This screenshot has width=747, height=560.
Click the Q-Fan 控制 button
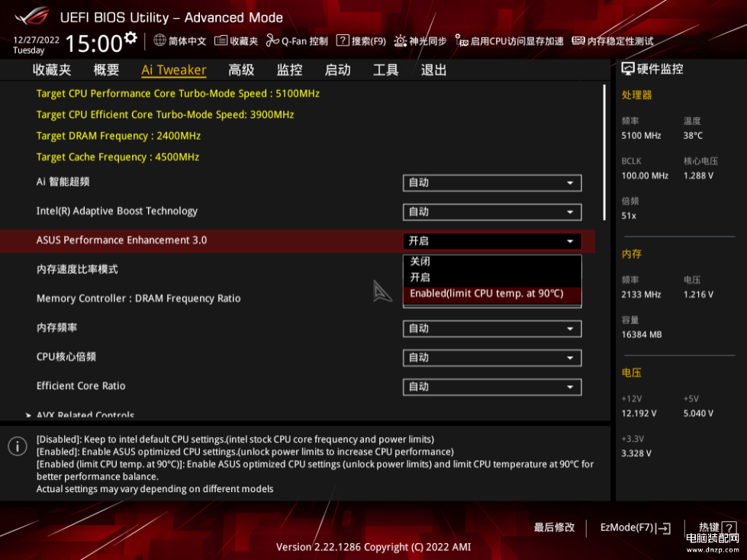(x=298, y=41)
